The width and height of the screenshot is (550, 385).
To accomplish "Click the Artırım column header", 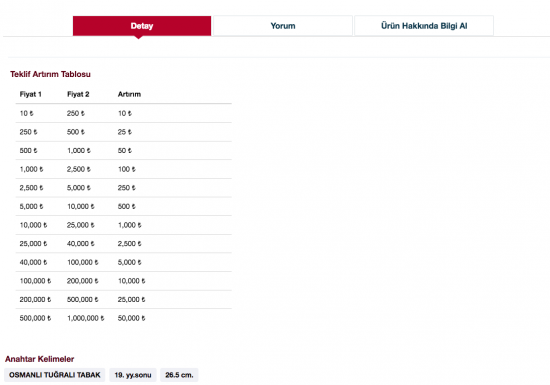I will coord(129,94).
